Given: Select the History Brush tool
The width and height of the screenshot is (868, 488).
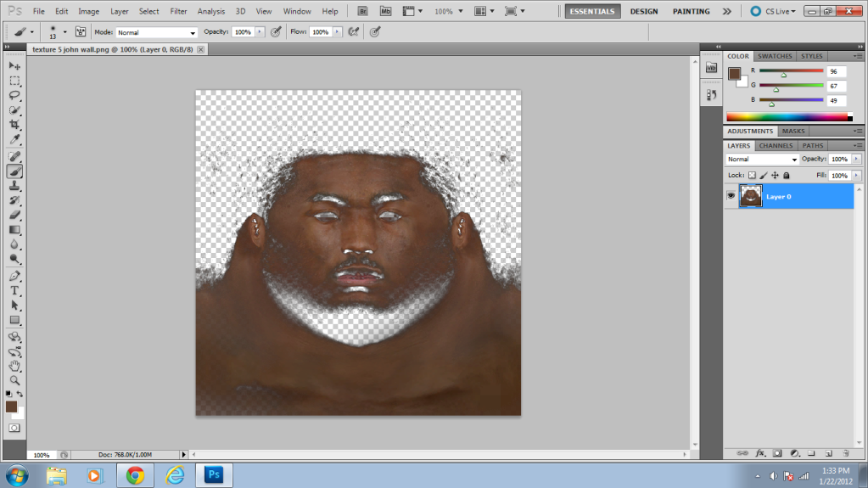Looking at the screenshot, I should coord(14,200).
